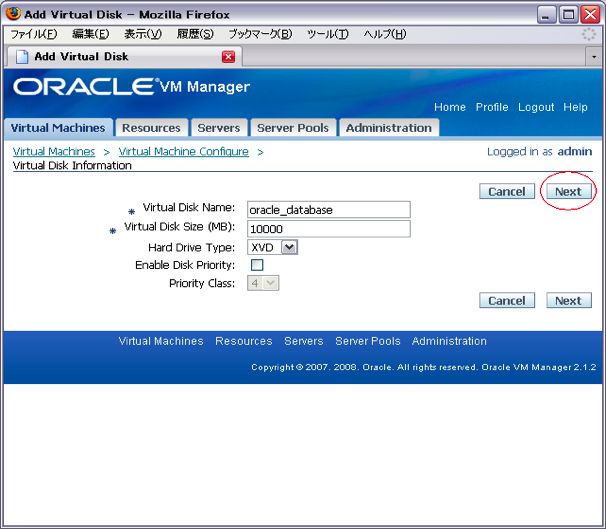The width and height of the screenshot is (606, 529).
Task: Click the footer Servers link
Action: [x=304, y=341]
